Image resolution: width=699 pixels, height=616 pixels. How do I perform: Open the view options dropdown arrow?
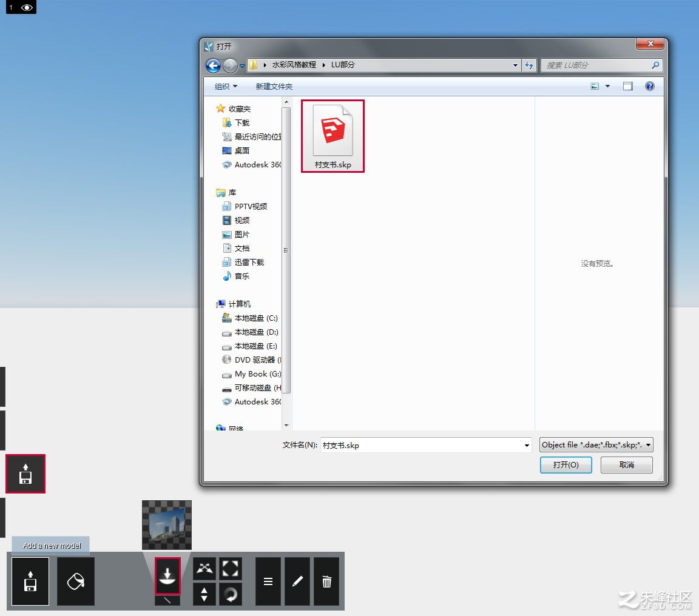click(607, 86)
